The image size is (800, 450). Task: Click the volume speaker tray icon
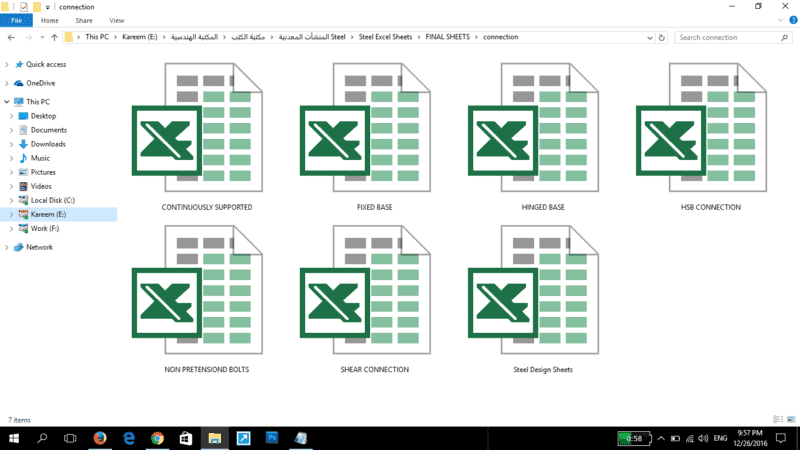(703, 438)
